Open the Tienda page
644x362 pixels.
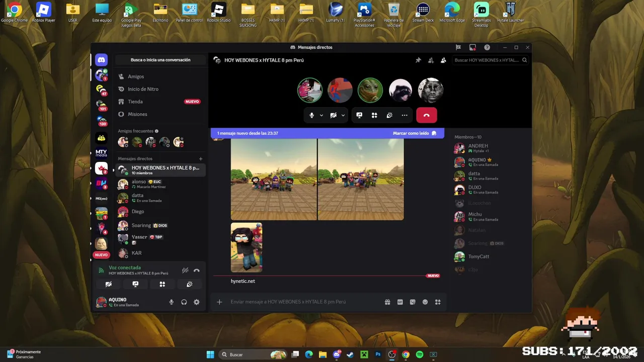pyautogui.click(x=160, y=102)
